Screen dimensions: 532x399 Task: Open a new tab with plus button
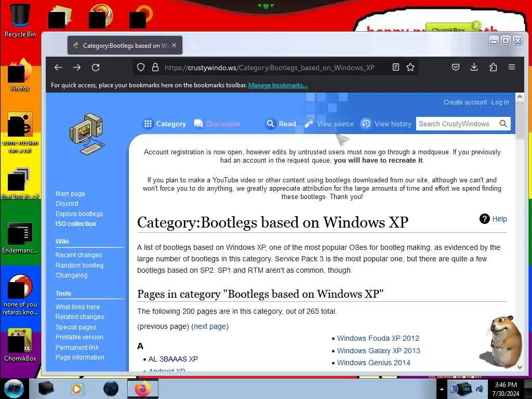[x=194, y=45]
